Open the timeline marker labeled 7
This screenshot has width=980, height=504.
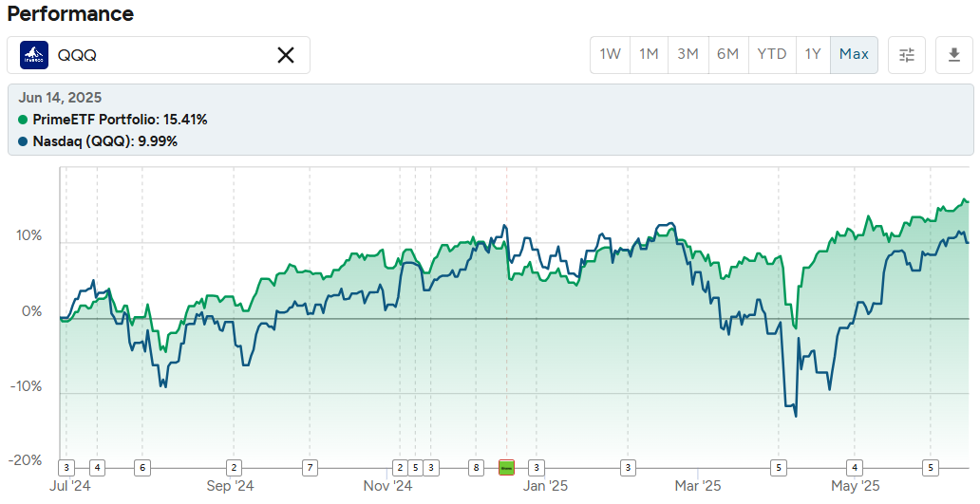point(310,467)
